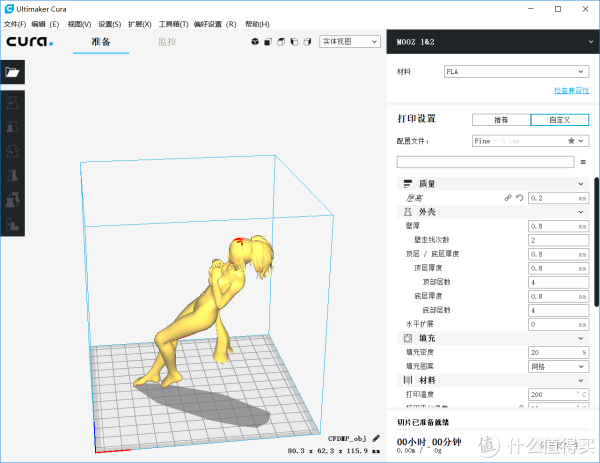Select the Mirror tool in left toolbar

(12, 175)
